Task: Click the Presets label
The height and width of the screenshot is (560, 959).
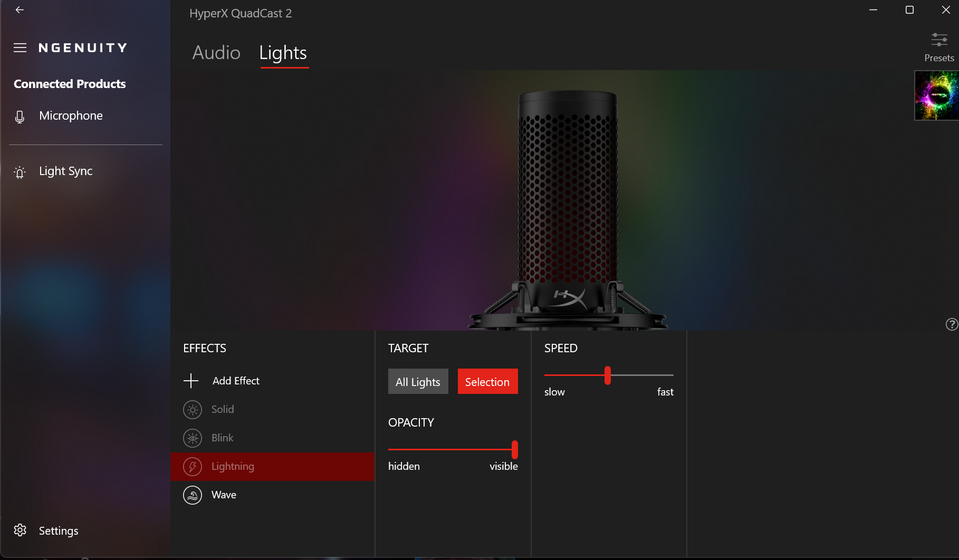Action: click(x=939, y=58)
